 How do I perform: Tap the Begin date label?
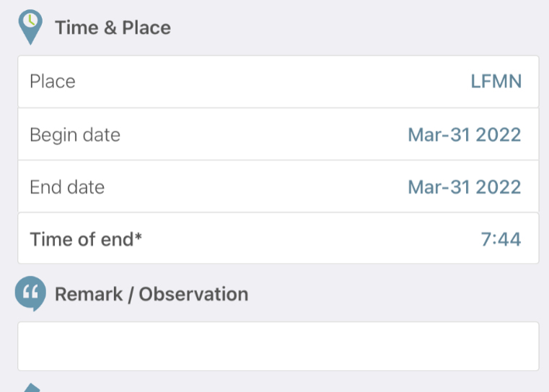tap(75, 135)
